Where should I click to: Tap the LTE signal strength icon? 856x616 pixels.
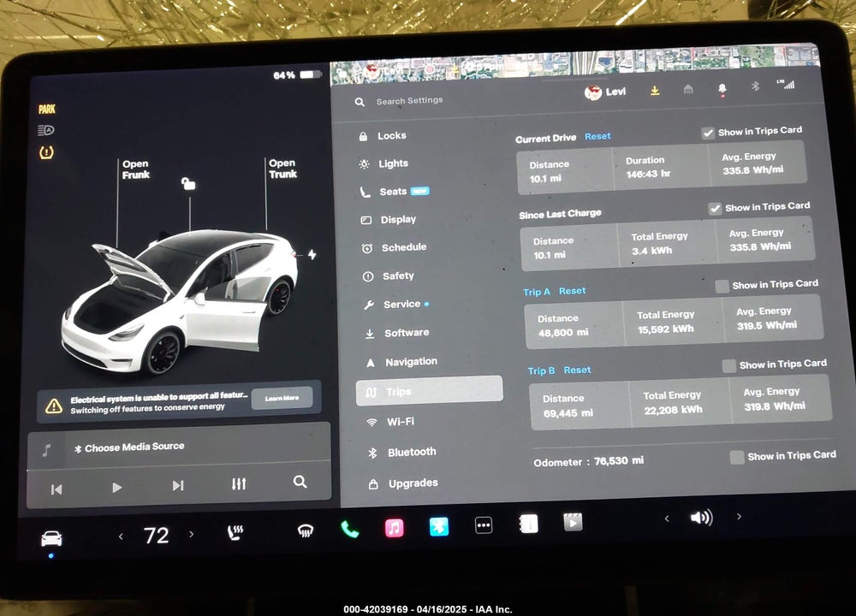tap(786, 84)
